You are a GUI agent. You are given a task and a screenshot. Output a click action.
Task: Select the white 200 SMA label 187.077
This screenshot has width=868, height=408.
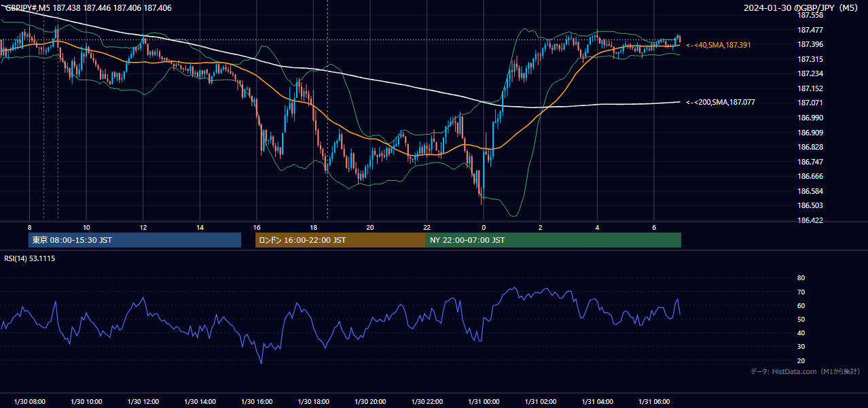[720, 102]
